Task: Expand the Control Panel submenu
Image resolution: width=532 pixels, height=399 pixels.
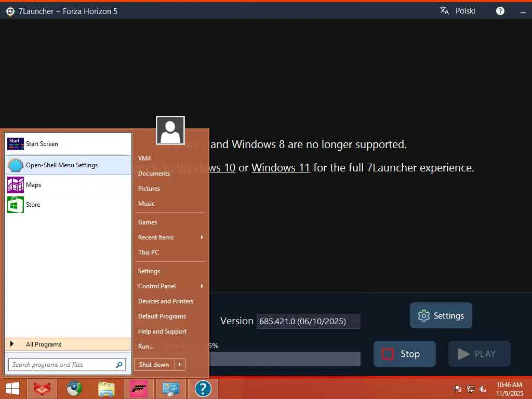Action: coord(170,286)
